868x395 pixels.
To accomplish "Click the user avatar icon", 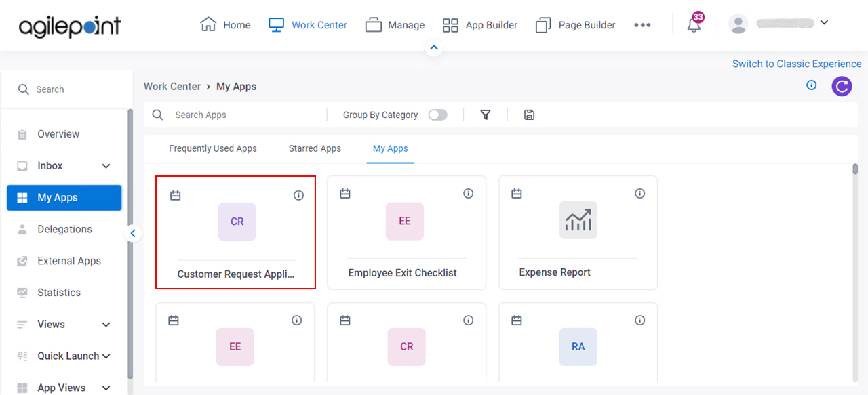I will point(738,24).
